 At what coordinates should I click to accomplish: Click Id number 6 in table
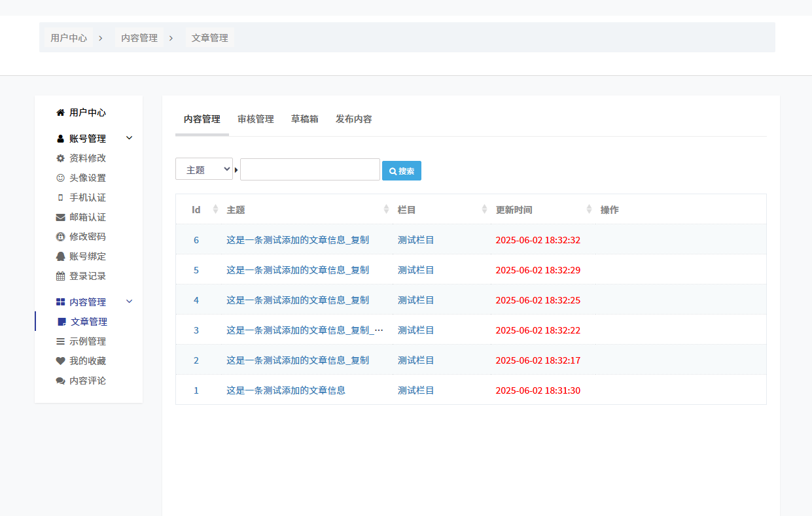coord(196,240)
